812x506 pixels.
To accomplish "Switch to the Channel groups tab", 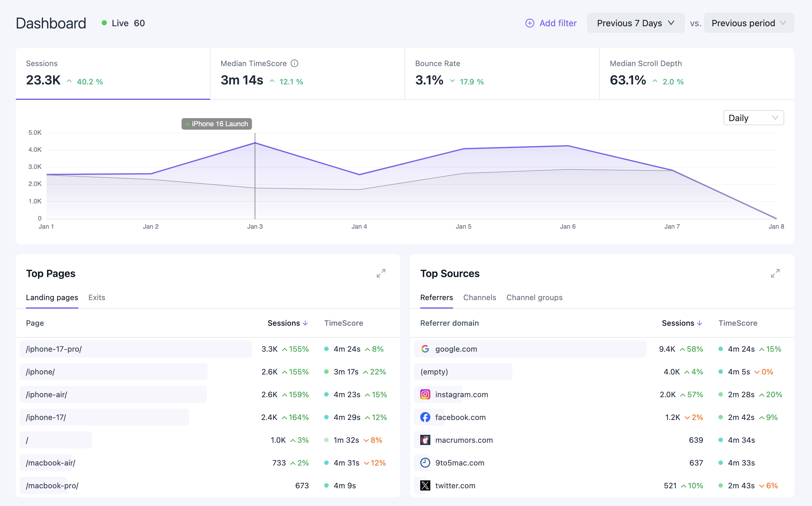I will click(535, 298).
